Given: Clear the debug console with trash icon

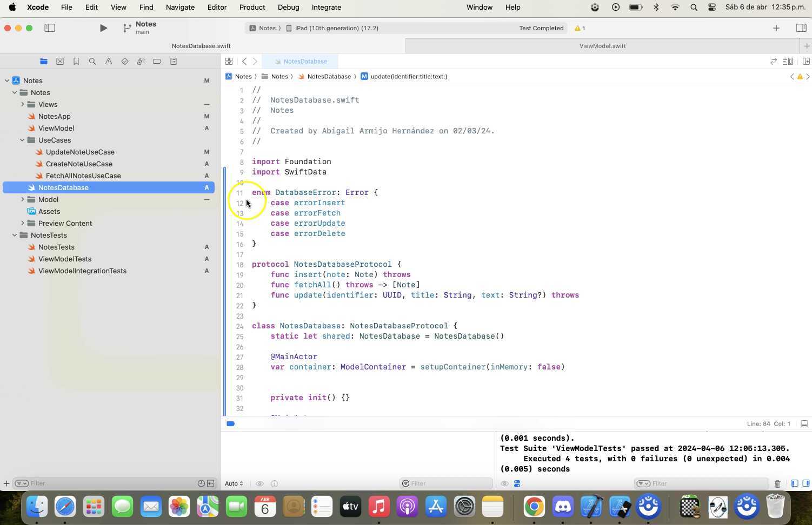Looking at the screenshot, I should pos(778,483).
